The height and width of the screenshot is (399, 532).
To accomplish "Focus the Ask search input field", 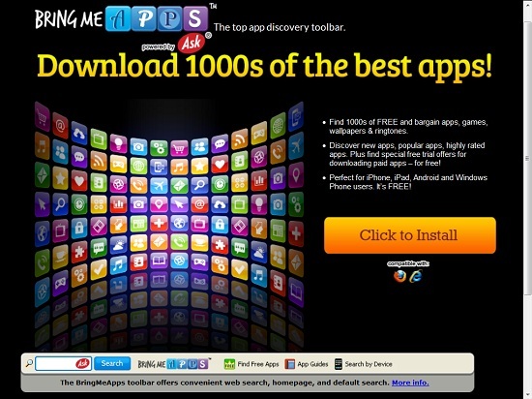I will 63,364.
